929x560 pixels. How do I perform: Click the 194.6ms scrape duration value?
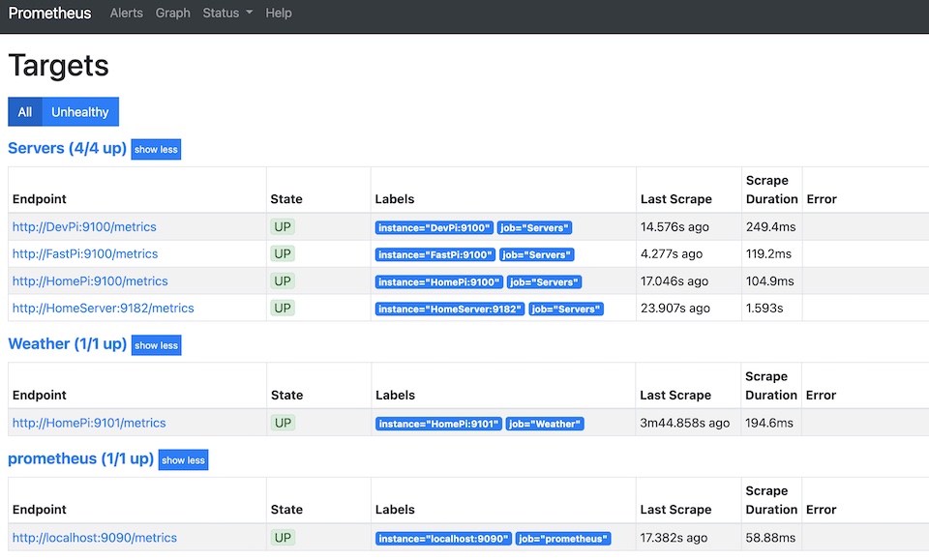point(769,424)
